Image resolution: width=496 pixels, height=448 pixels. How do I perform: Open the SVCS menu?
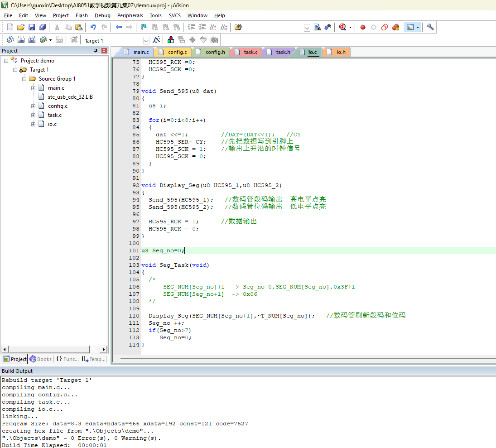coord(174,15)
